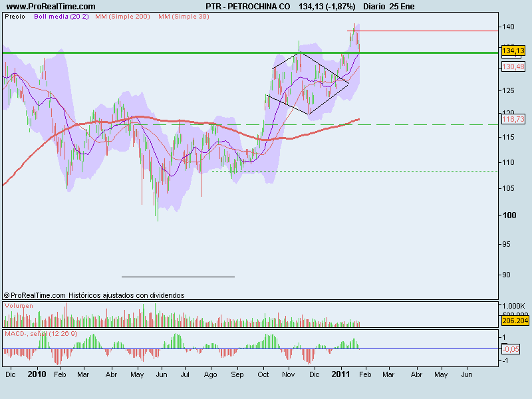Click the -0,05 MACD value tag
Screen dimensions: 532x399
point(511,349)
